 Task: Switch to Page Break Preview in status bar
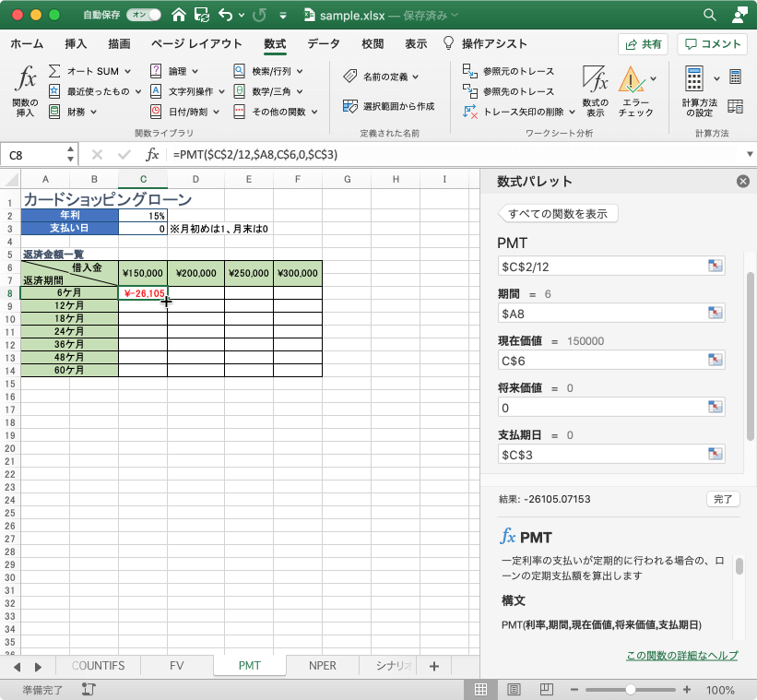pyautogui.click(x=546, y=689)
